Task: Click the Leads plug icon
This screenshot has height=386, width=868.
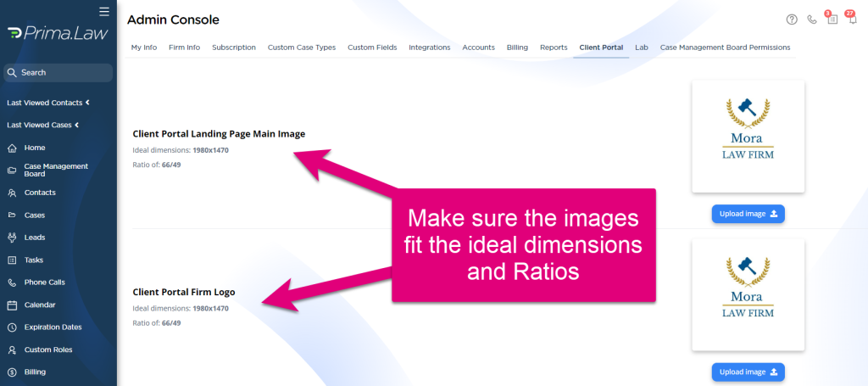Action: (12, 237)
